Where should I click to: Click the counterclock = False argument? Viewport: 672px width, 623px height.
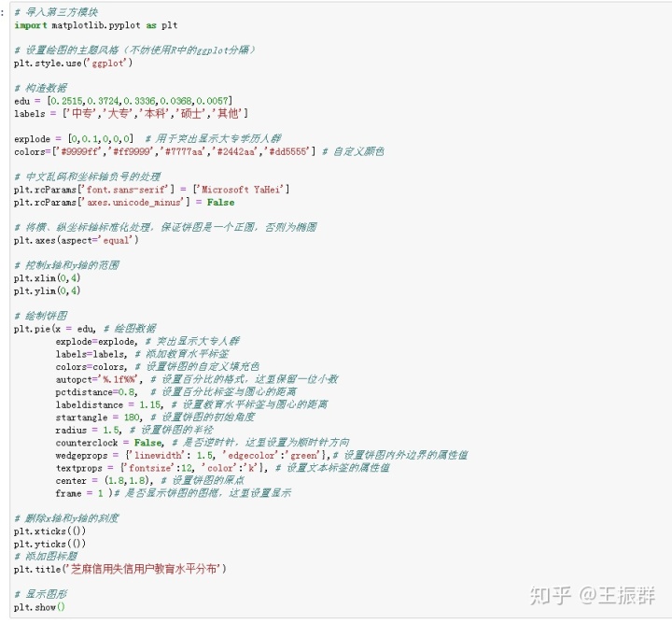click(110, 443)
